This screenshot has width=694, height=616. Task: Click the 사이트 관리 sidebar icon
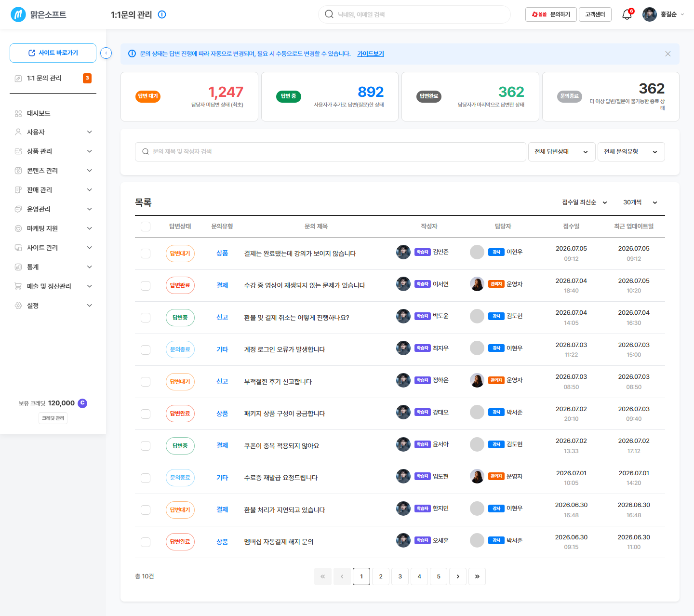pos(18,248)
